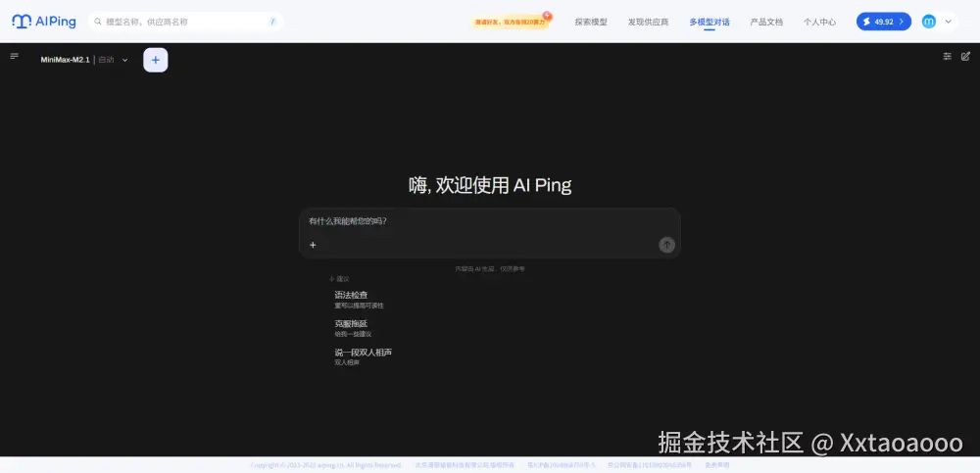
Task: Open 产品文档 navigation item
Action: tap(766, 22)
